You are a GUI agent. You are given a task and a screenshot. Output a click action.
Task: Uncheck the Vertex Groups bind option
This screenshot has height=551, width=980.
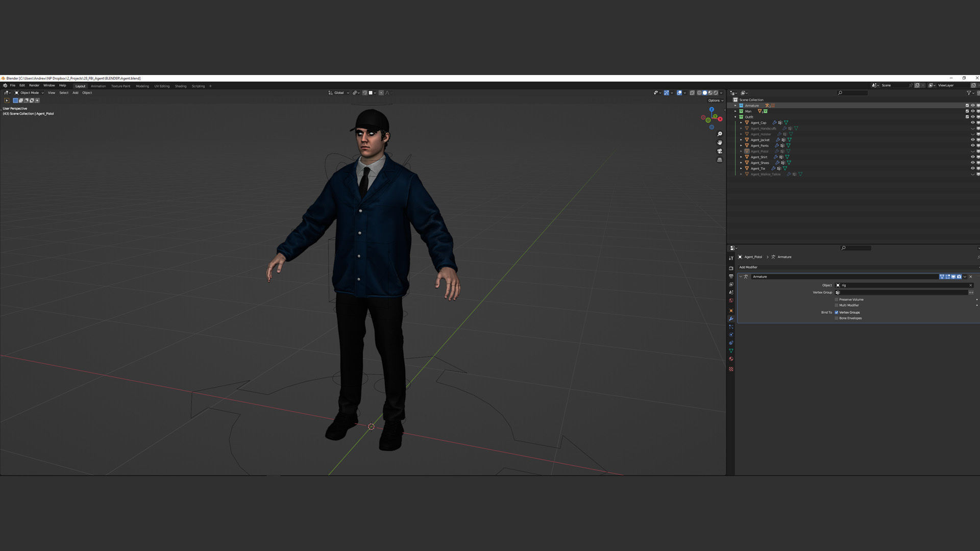pos(837,312)
